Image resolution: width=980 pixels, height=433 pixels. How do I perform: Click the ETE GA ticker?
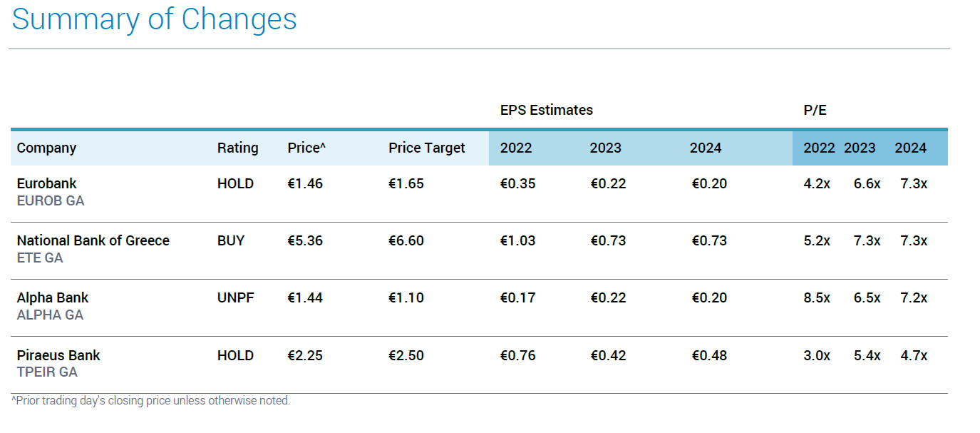pos(40,258)
